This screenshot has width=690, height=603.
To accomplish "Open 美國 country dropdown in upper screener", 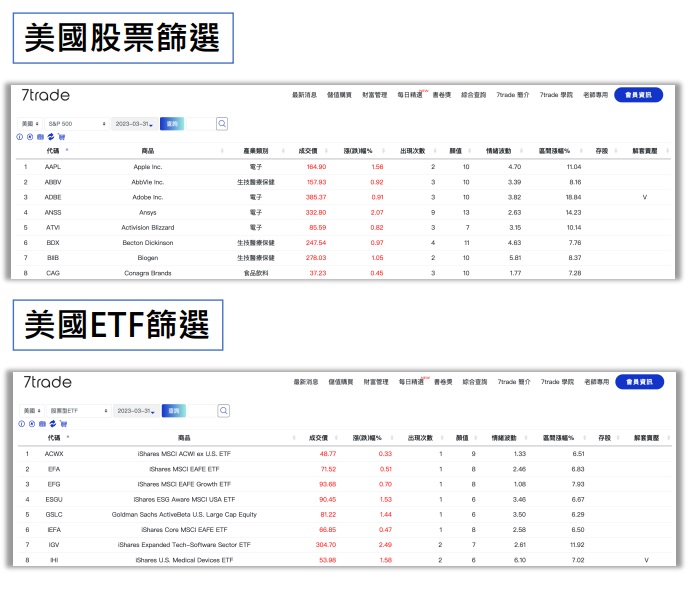I will tap(30, 124).
